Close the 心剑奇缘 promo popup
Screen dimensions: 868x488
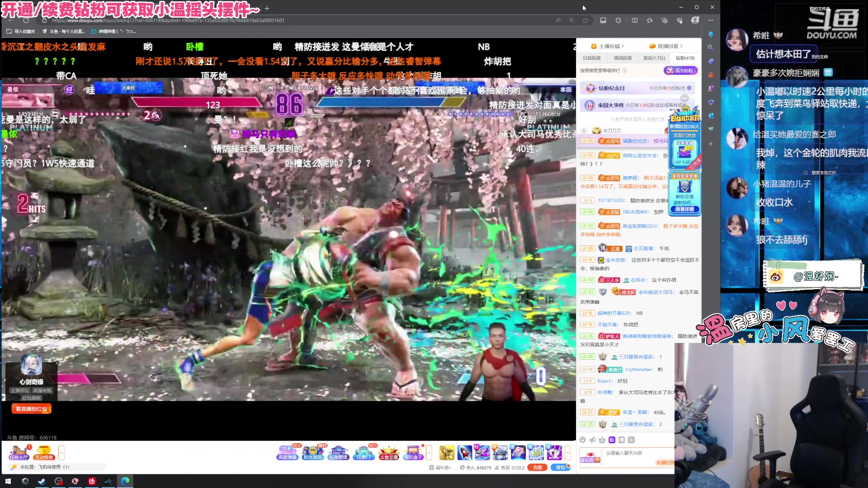click(x=57, y=363)
